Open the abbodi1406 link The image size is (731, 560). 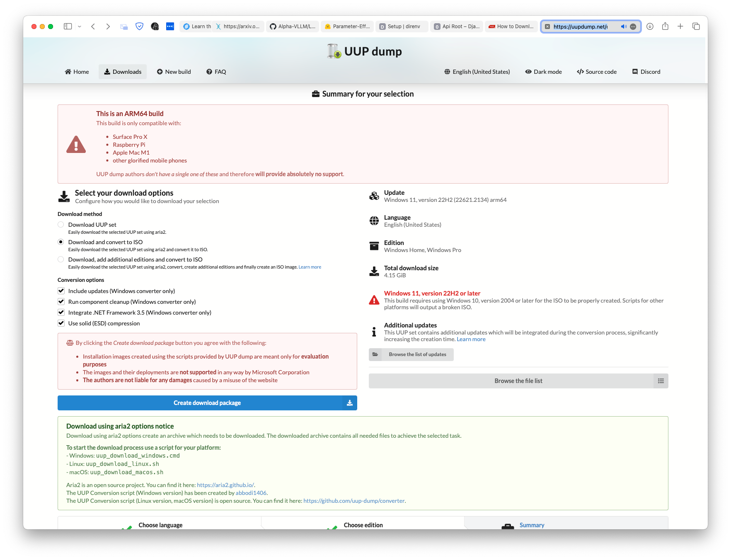[251, 493]
